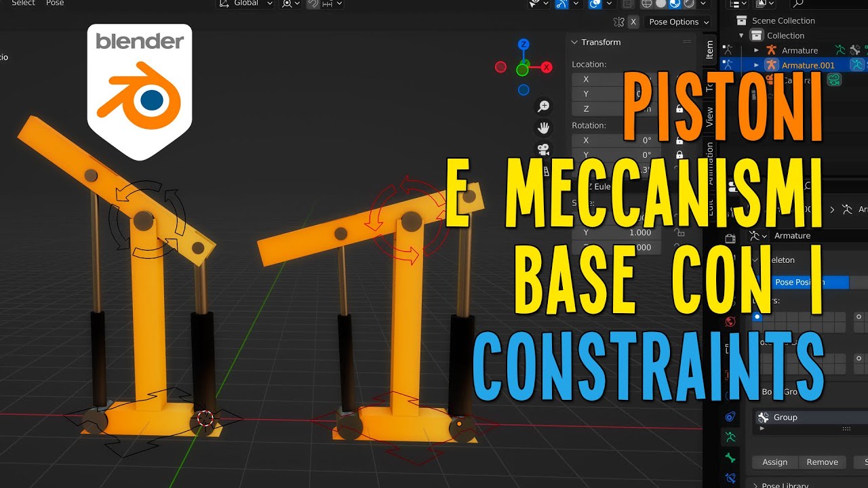The image size is (868, 488).
Task: Click the Armature data name field
Action: coord(819,236)
